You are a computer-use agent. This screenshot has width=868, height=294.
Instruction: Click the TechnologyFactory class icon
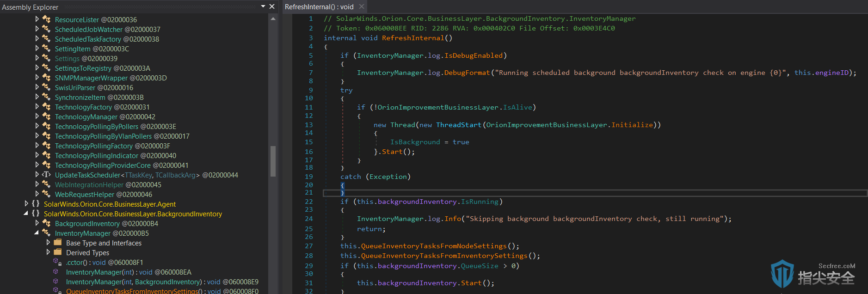[x=46, y=107]
